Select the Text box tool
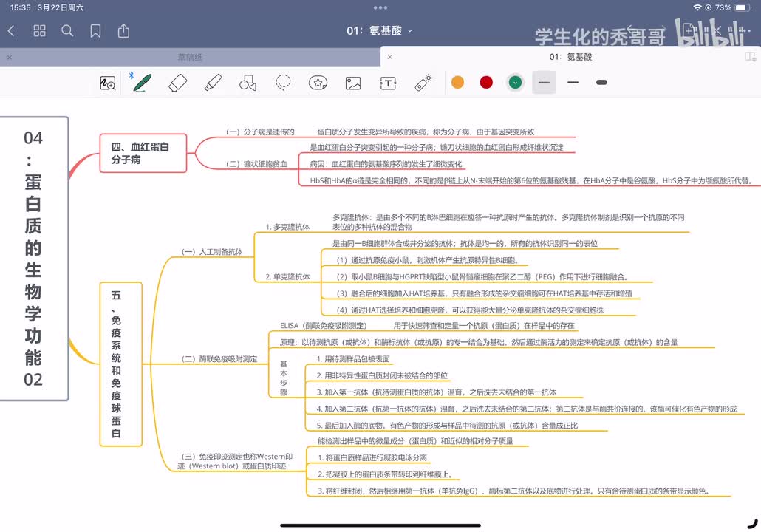 (389, 83)
